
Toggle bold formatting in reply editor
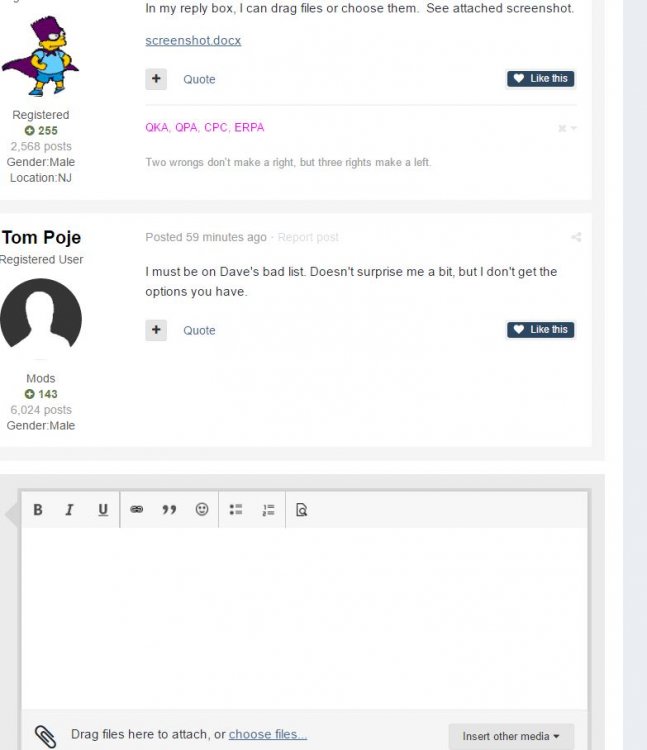point(38,510)
